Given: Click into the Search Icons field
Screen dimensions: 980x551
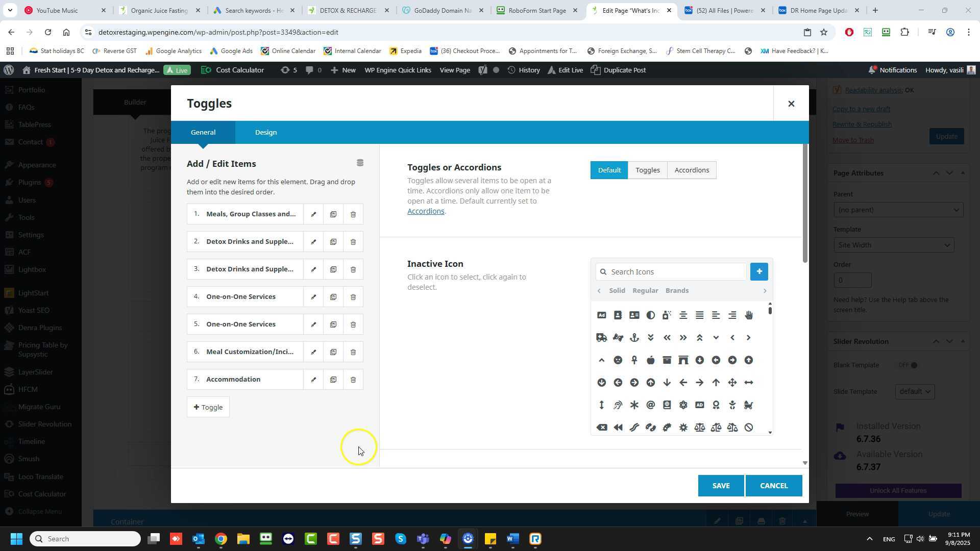Looking at the screenshot, I should coord(674,272).
